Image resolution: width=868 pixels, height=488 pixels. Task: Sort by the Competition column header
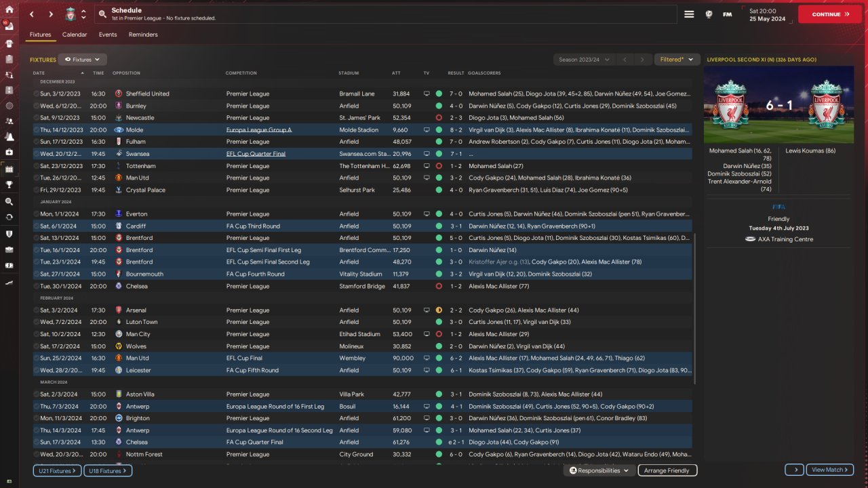point(241,73)
